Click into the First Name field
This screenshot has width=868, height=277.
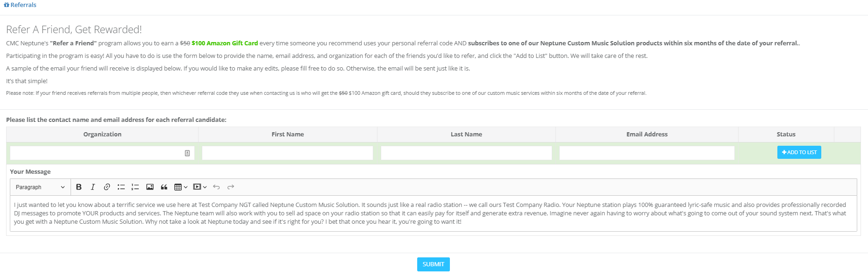[x=287, y=153]
